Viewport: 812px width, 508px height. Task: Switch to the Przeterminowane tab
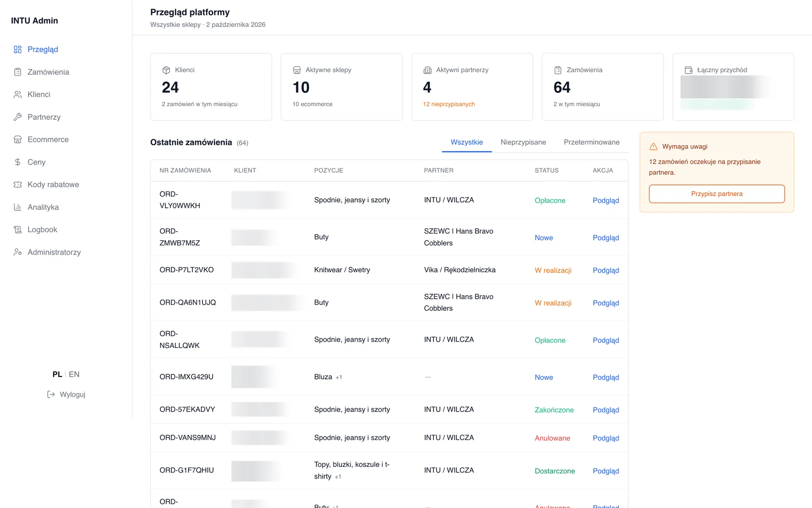(592, 142)
